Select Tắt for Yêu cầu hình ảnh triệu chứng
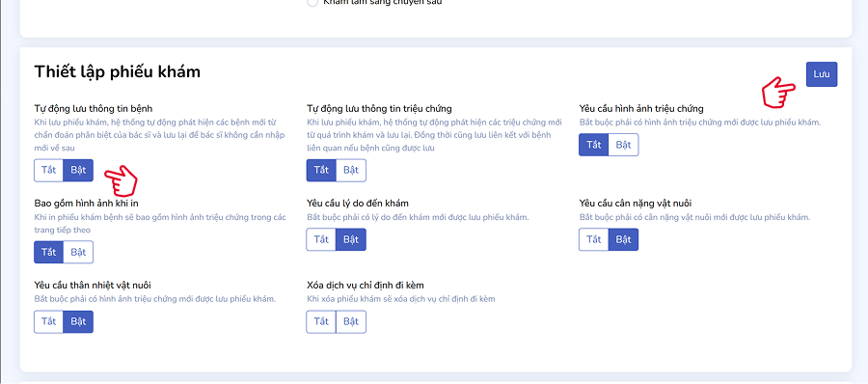The height and width of the screenshot is (384, 868). point(594,145)
